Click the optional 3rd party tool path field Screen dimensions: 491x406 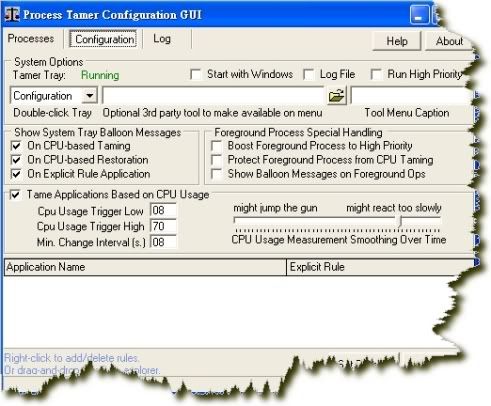coord(213,96)
